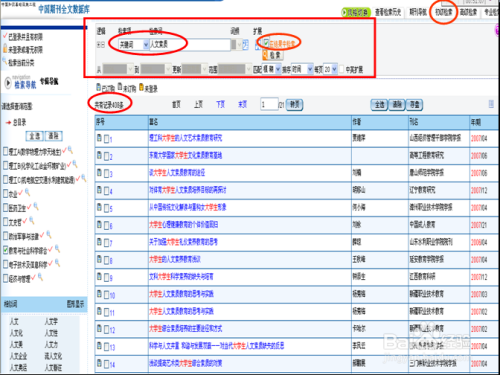Viewport: 500px width, 375px height.
Task: Click the magnifier icon beside 政治军事与法律
Action: click(x=49, y=235)
